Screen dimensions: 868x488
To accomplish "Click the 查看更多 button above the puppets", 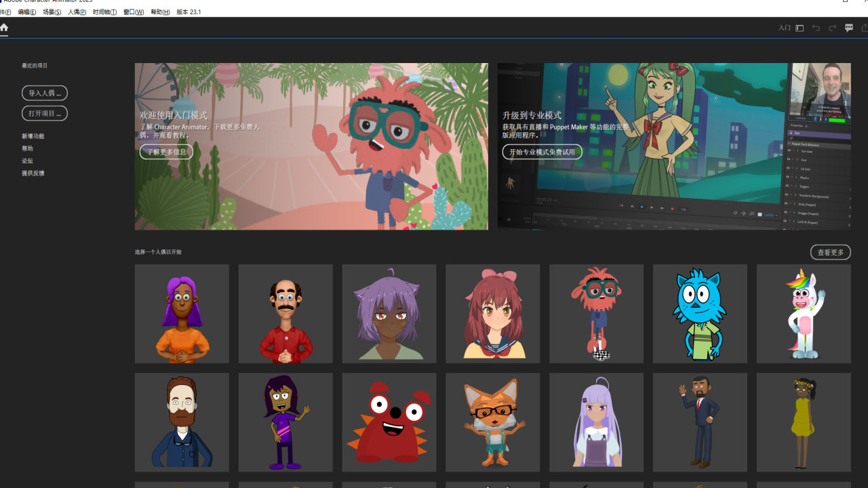I will click(830, 251).
